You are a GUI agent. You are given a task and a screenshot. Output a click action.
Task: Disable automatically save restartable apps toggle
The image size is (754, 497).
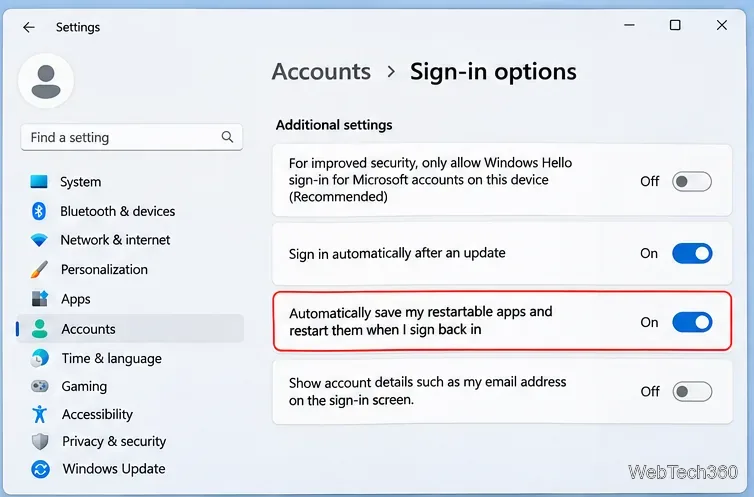(692, 322)
